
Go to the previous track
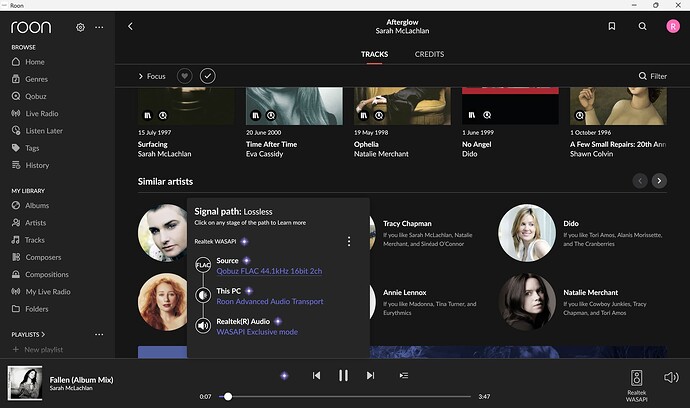click(316, 375)
